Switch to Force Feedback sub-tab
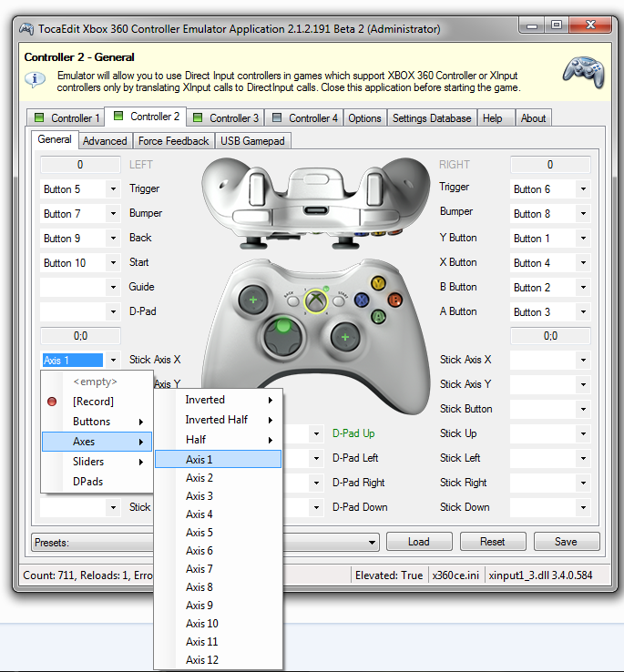This screenshot has width=624, height=672. tap(174, 141)
